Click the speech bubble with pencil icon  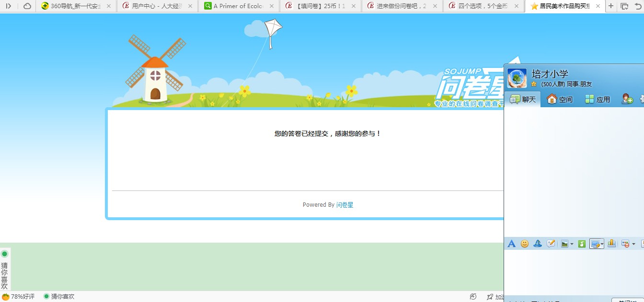pyautogui.click(x=551, y=244)
